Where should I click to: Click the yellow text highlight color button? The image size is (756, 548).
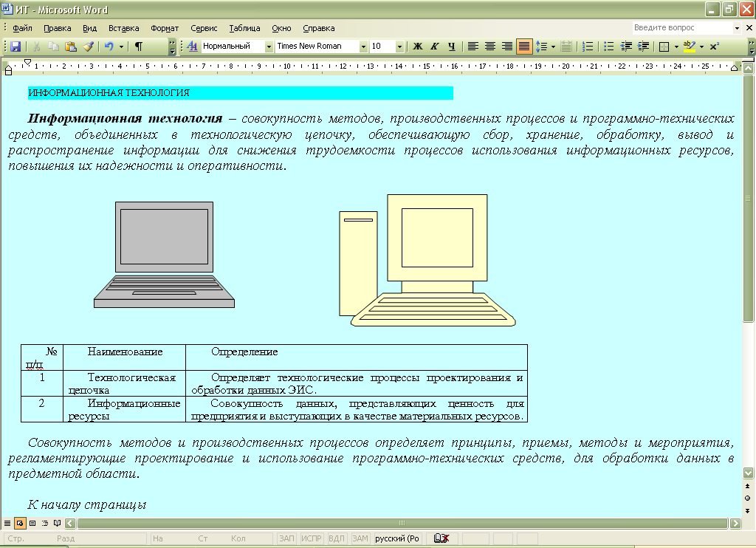click(690, 47)
